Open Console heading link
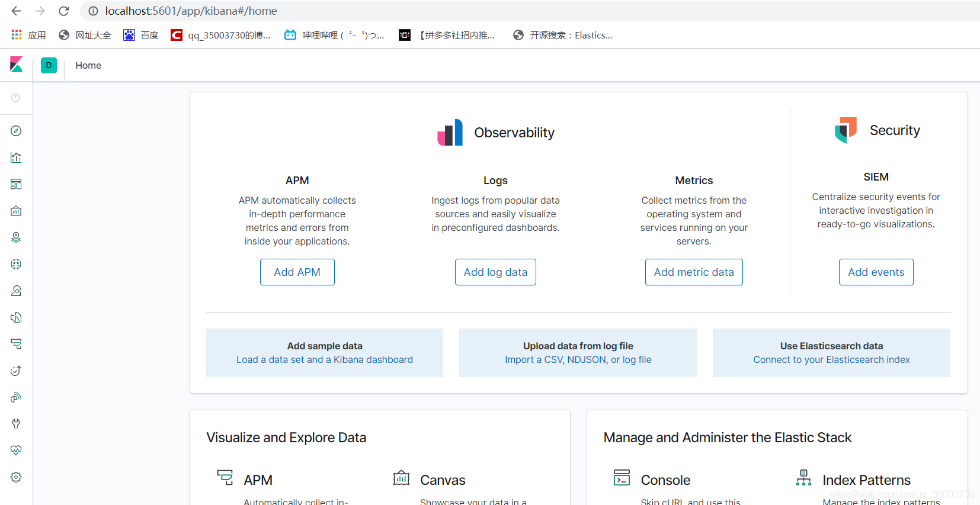The height and width of the screenshot is (505, 980). [665, 480]
